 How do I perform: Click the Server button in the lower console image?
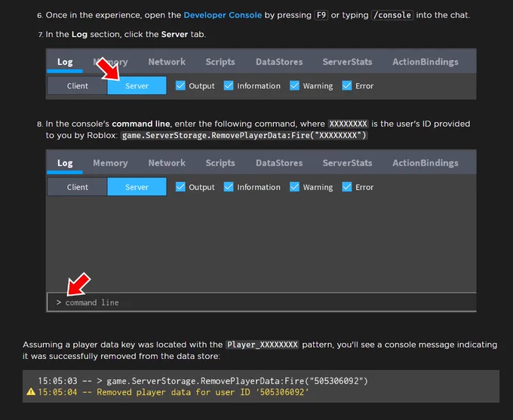tap(137, 187)
